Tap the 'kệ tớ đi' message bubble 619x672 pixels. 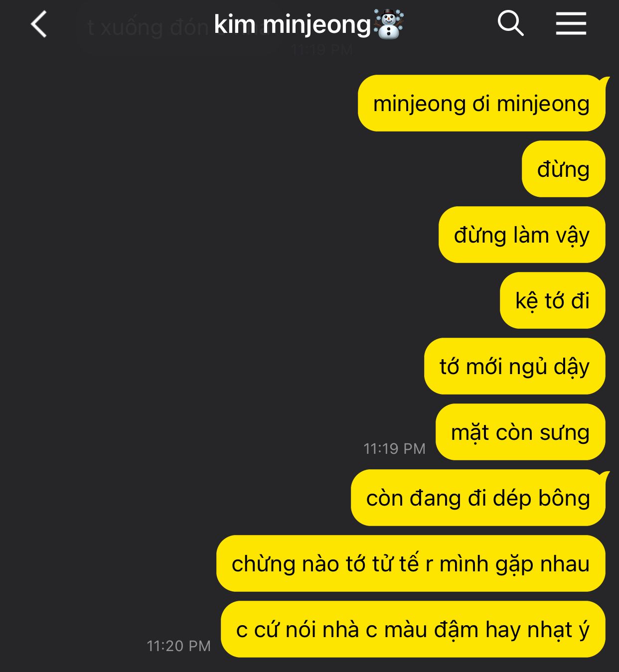(x=552, y=300)
